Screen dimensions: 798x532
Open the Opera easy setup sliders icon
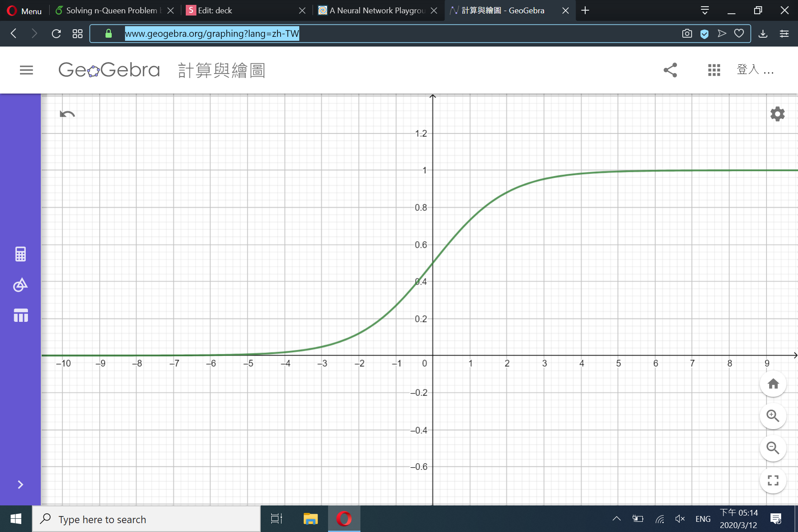click(784, 33)
